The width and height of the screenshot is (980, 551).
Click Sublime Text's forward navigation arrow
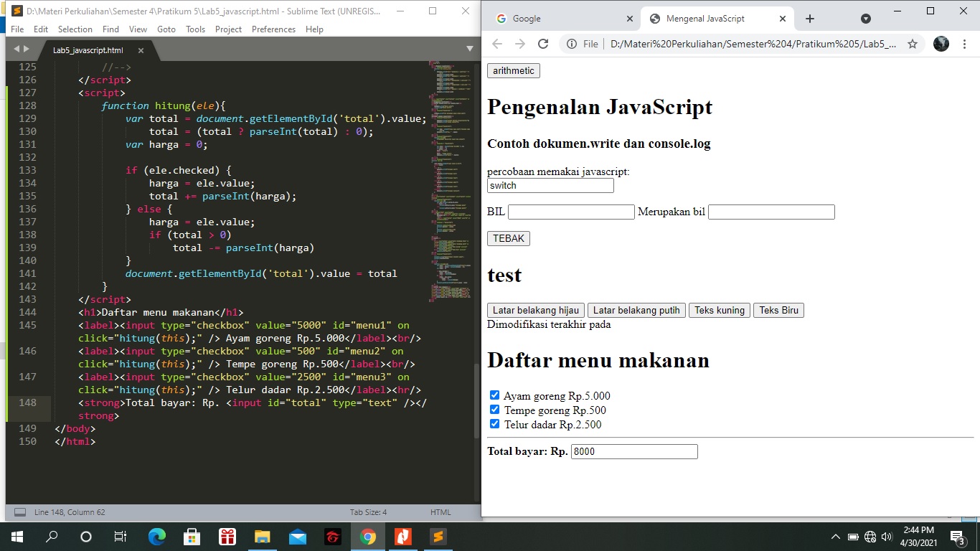click(26, 48)
